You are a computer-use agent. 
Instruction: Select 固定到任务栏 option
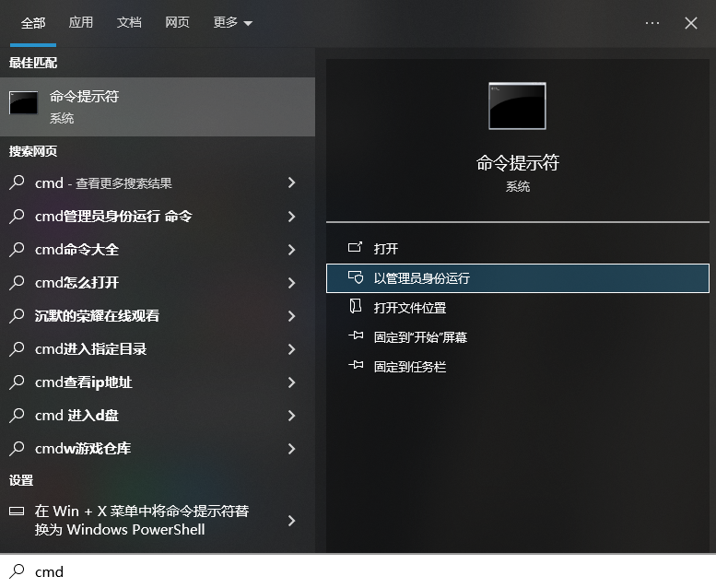pyautogui.click(x=517, y=367)
